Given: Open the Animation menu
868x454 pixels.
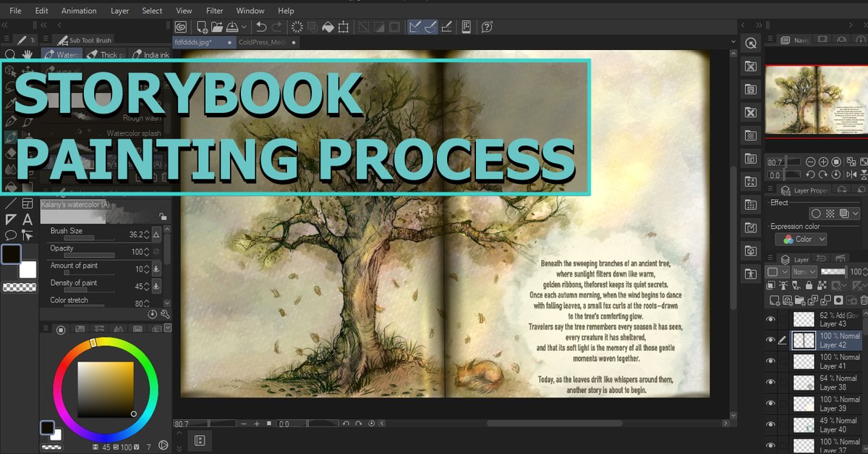Looking at the screenshot, I should point(79,11).
